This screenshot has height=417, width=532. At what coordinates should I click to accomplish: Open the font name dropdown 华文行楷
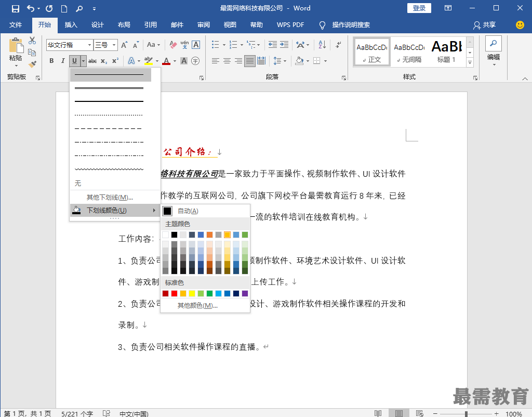point(89,45)
